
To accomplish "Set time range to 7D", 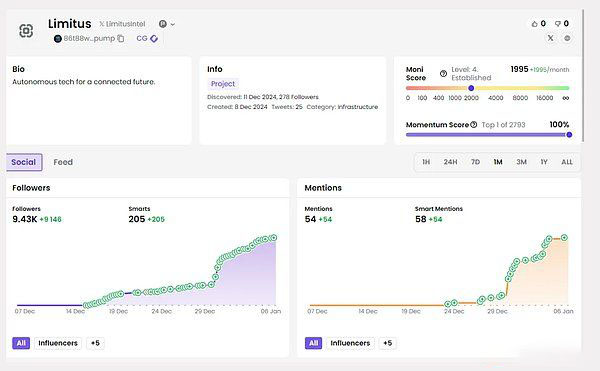I will point(475,162).
